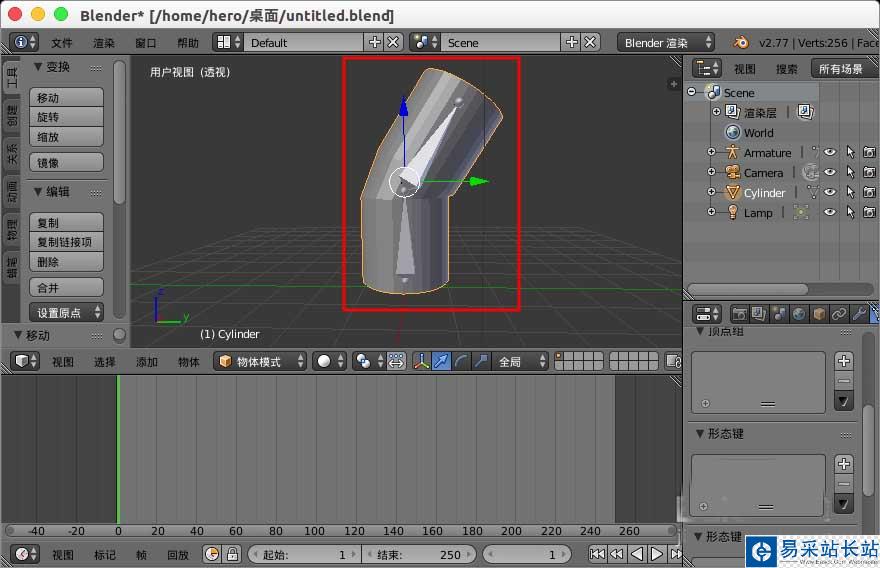
Task: Delete the Default screen layout
Action: pyautogui.click(x=394, y=42)
